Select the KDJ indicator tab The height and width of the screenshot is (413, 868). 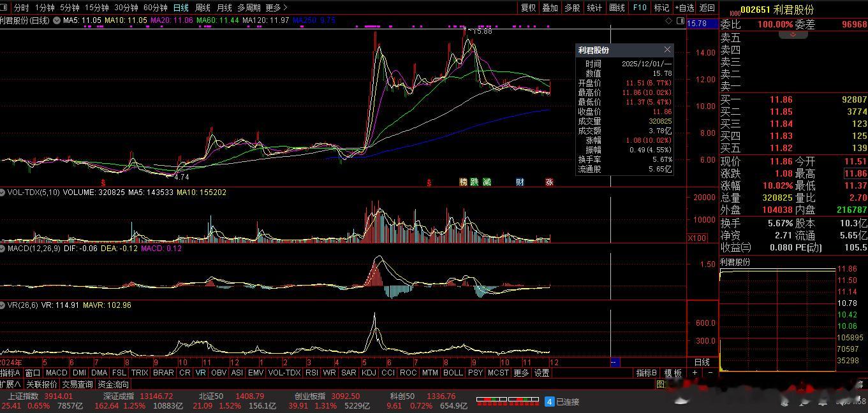click(368, 373)
